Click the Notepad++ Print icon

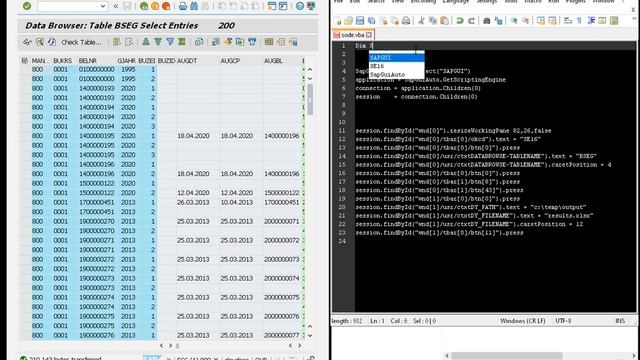(406, 20)
